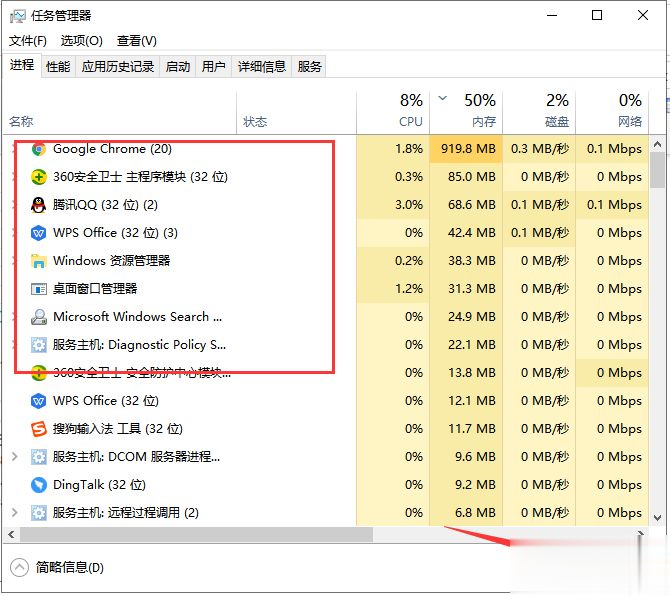Click the Google Chrome process icon
The height and width of the screenshot is (596, 670).
[38, 149]
